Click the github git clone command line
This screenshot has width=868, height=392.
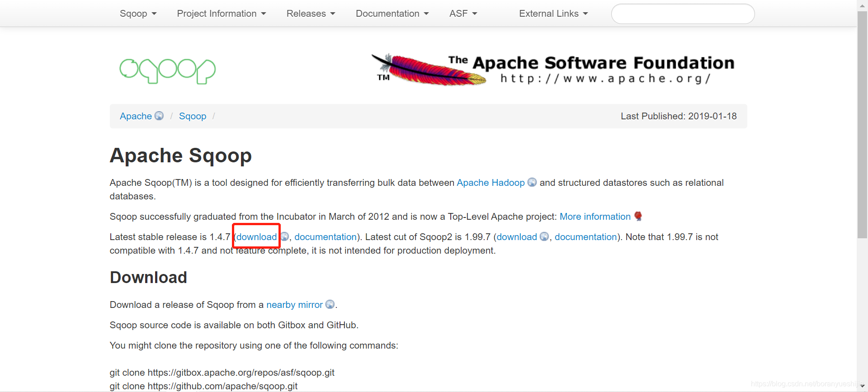click(x=203, y=386)
